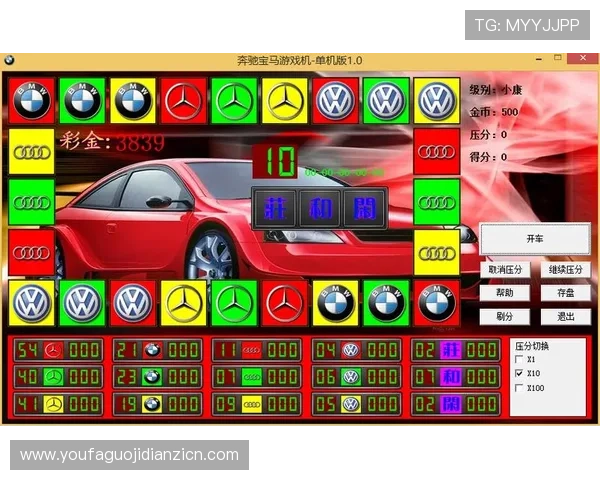Viewport: 600px width, 480px height.
Task: Click the 取消压分 cancel bet button
Action: coord(506,270)
